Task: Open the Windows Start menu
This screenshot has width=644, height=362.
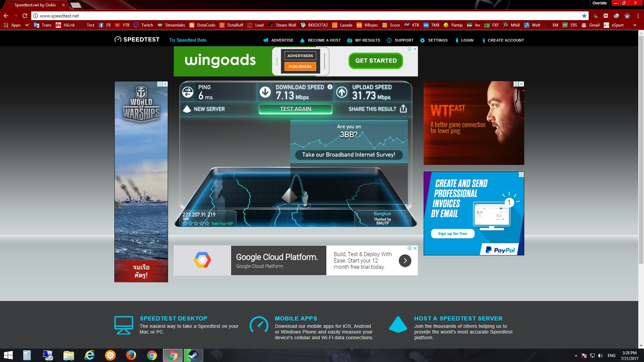Action: (x=8, y=355)
